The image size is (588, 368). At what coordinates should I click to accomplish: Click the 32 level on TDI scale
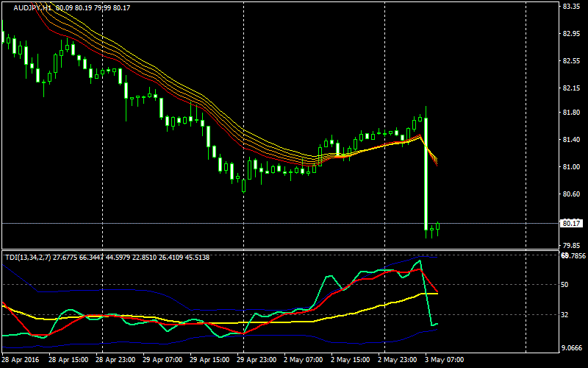point(566,315)
